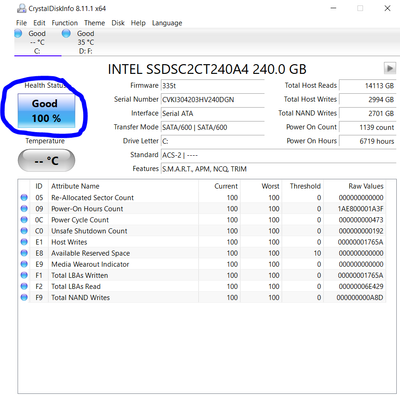Open the Disk menu
400x397 pixels.
[x=118, y=23]
